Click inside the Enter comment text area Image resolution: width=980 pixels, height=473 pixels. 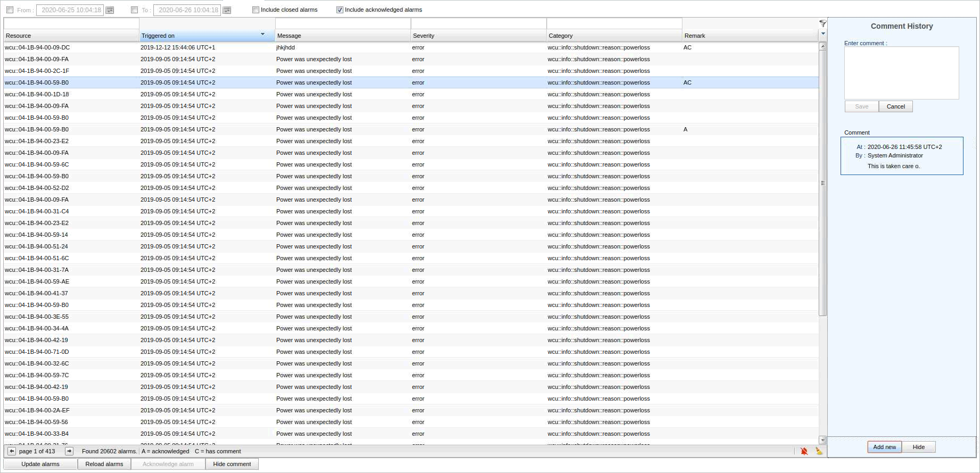(x=901, y=73)
